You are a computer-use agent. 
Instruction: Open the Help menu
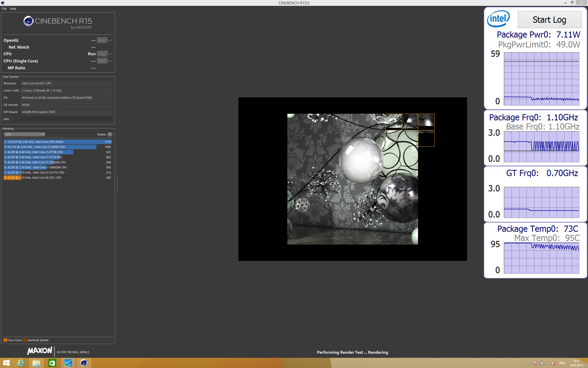pyautogui.click(x=13, y=9)
